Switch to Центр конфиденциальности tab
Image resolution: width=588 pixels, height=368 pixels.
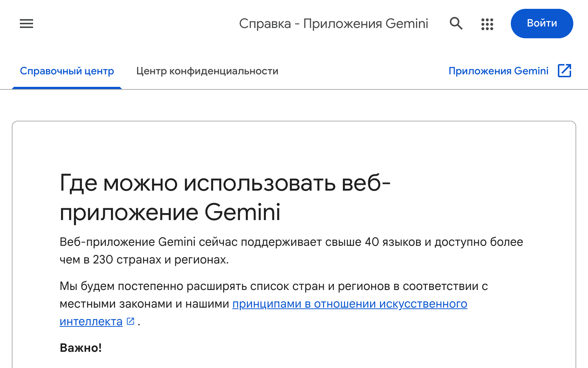click(207, 71)
